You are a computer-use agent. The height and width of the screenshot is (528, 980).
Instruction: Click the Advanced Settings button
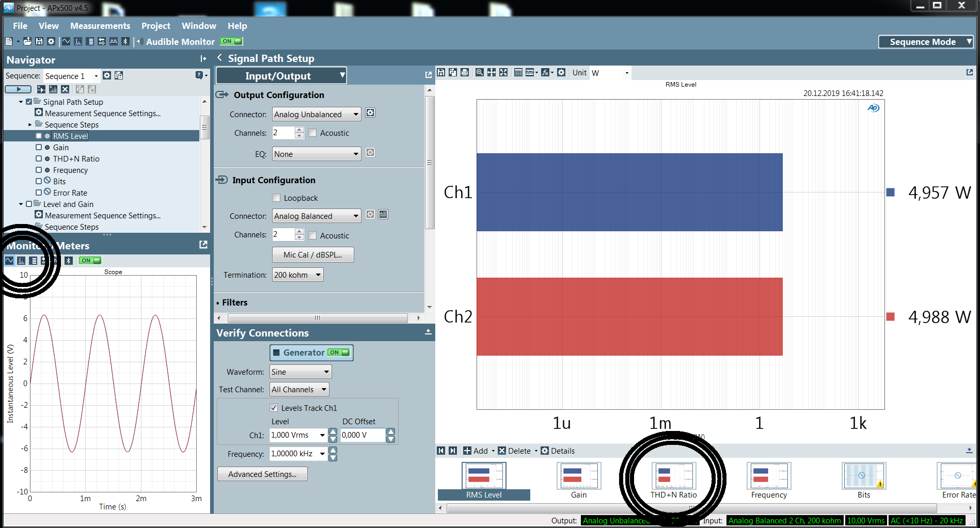point(262,474)
